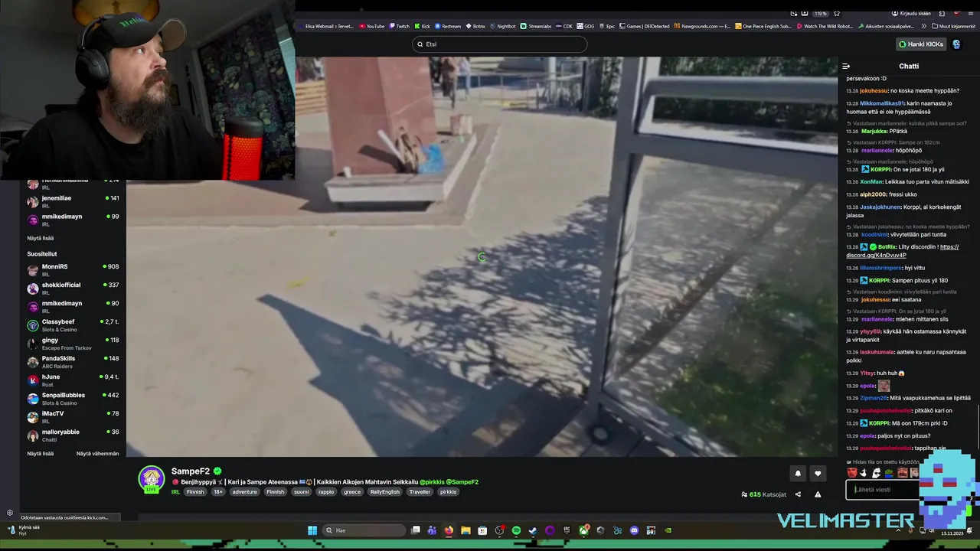Select the adventure tag
Screen dimensions: 980x551
(245, 492)
